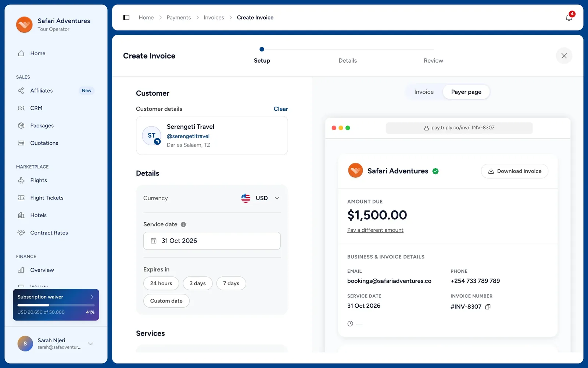Viewport: 588px width, 368px height.
Task: Click the Home house icon in sidebar
Action: 21,53
